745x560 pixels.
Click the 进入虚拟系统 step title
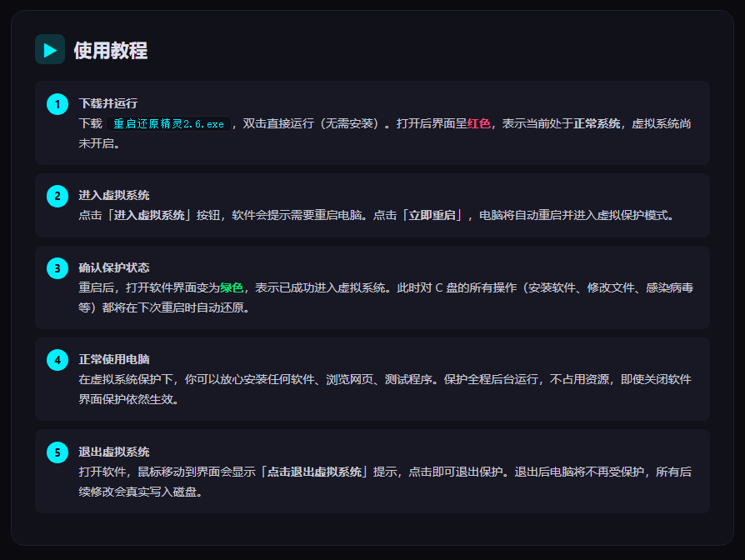click(x=114, y=195)
